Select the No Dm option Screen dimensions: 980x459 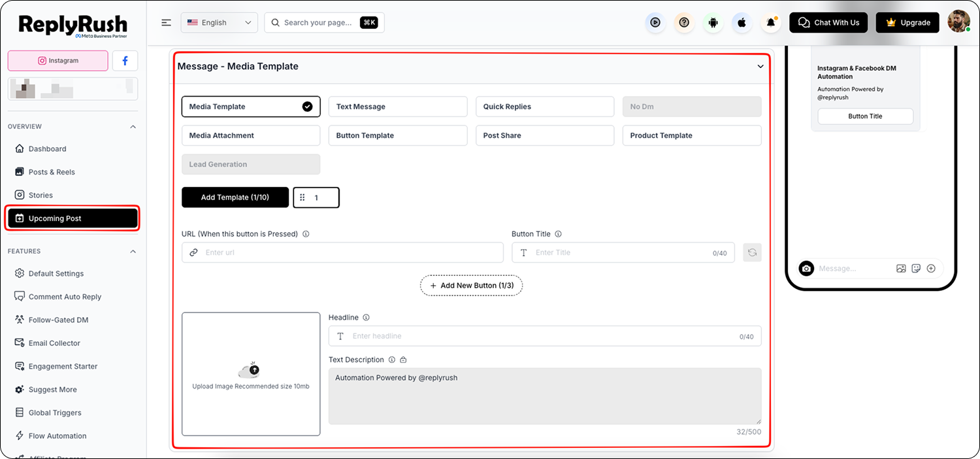pyautogui.click(x=692, y=107)
